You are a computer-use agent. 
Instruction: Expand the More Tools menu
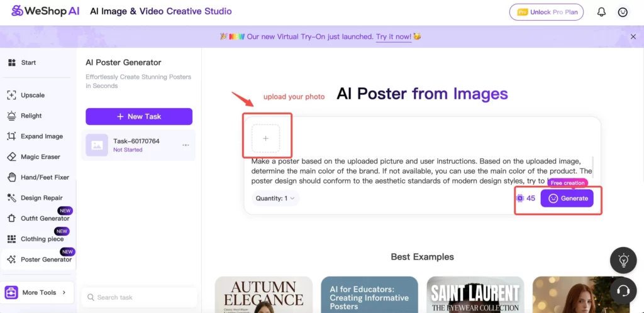click(x=38, y=292)
